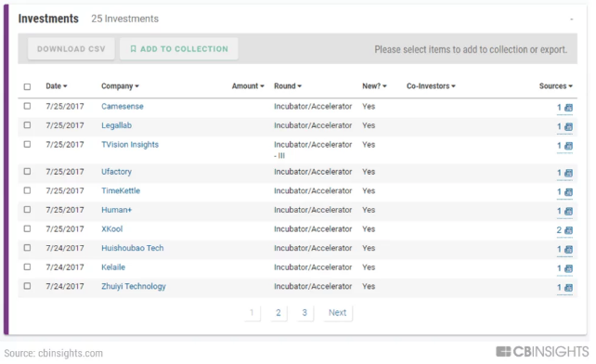This screenshot has width=596, height=364.
Task: Click Add to Collection button
Action: [179, 48]
